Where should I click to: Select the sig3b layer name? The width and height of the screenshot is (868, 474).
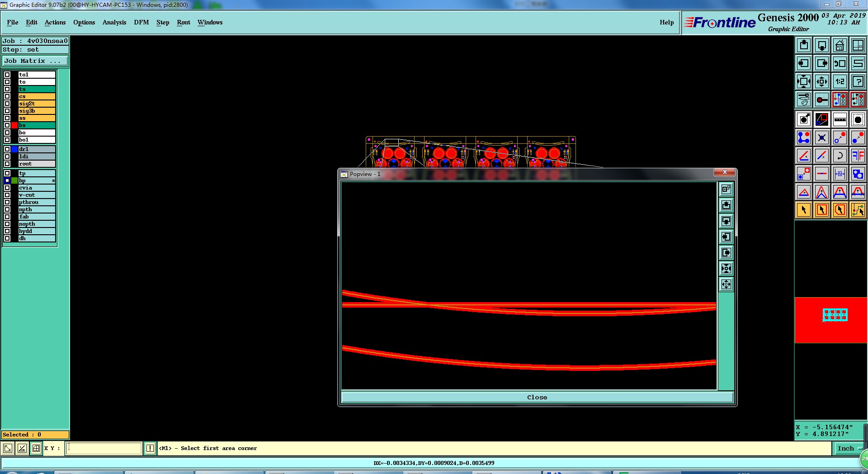click(x=37, y=111)
